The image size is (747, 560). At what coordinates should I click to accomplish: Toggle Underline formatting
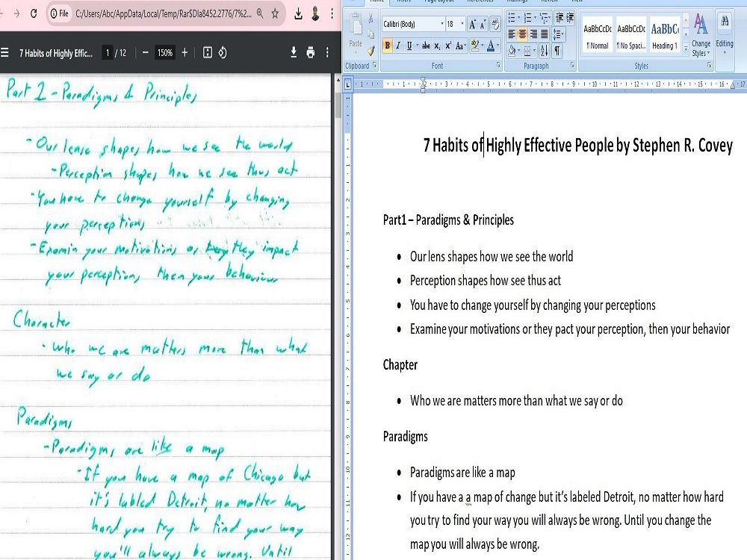[409, 46]
